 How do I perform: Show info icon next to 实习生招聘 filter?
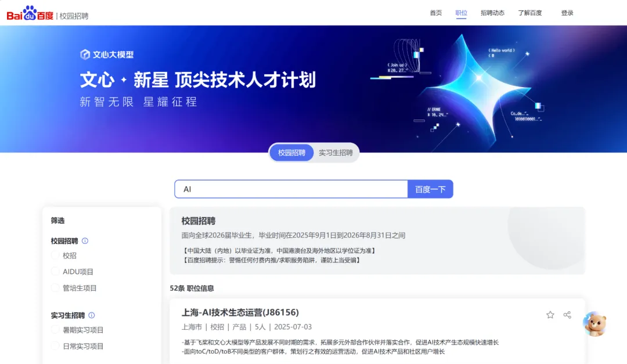[92, 315]
